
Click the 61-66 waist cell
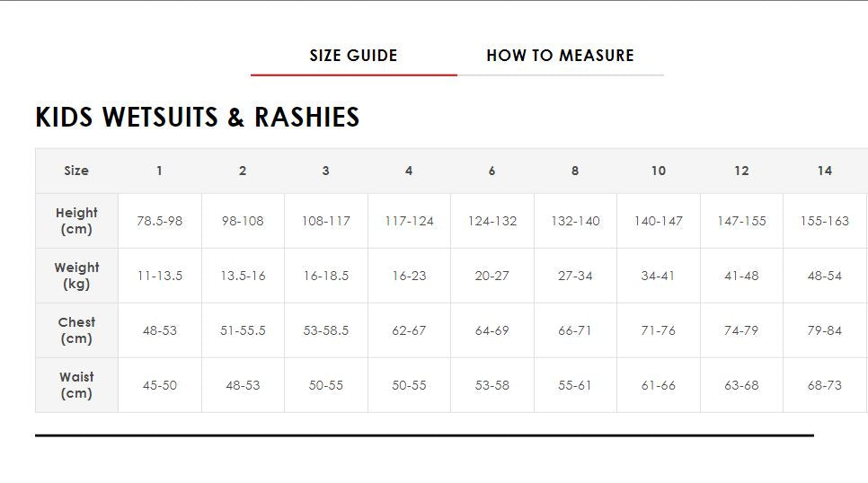[x=658, y=385]
